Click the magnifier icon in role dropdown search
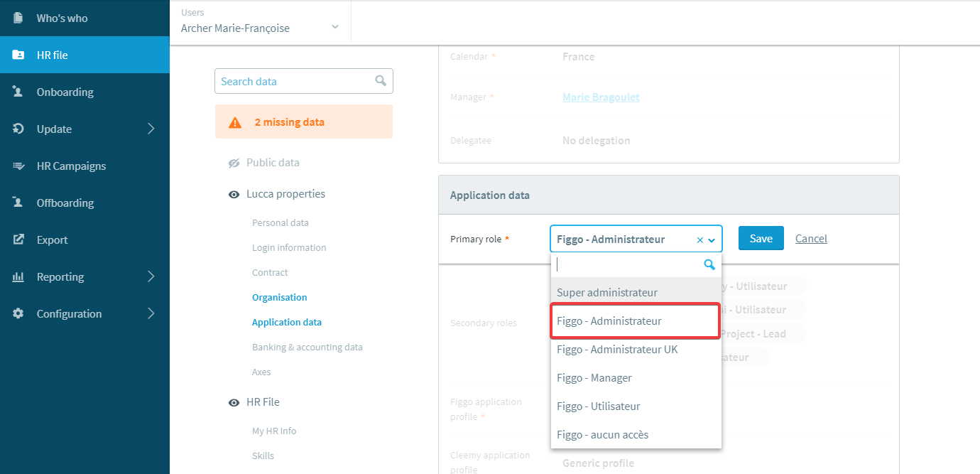This screenshot has height=474, width=980. (709, 265)
